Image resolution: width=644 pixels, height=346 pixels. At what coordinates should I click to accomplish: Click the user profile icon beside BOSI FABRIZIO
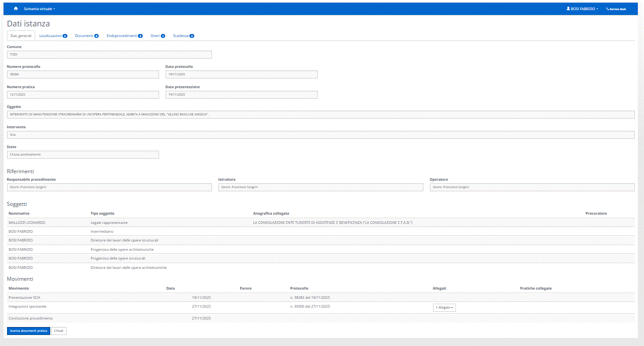click(x=568, y=9)
